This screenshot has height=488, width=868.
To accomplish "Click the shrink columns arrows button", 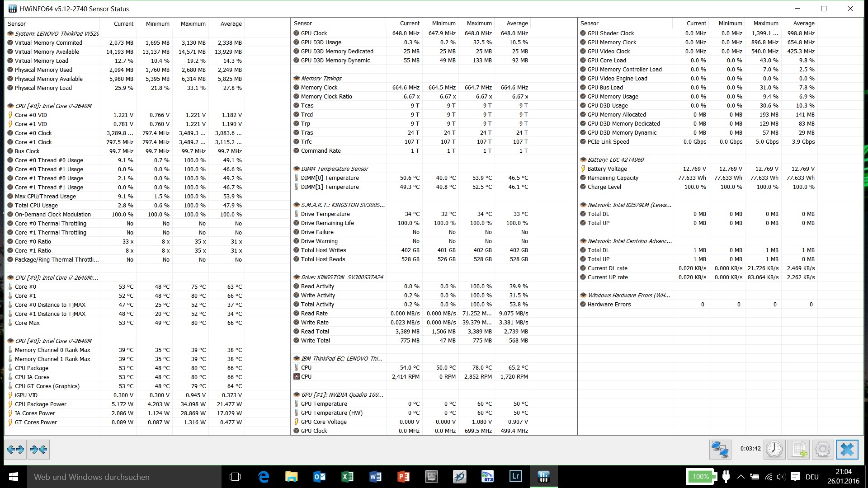I will pyautogui.click(x=38, y=449).
